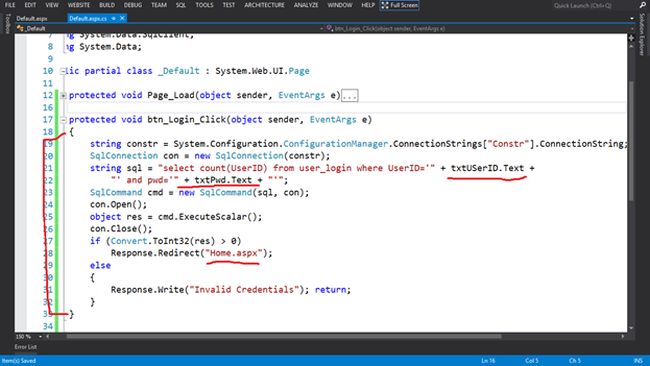Click 'btn_Login_Click' in the method signature
Screen dimensions: 650x366
pos(187,120)
